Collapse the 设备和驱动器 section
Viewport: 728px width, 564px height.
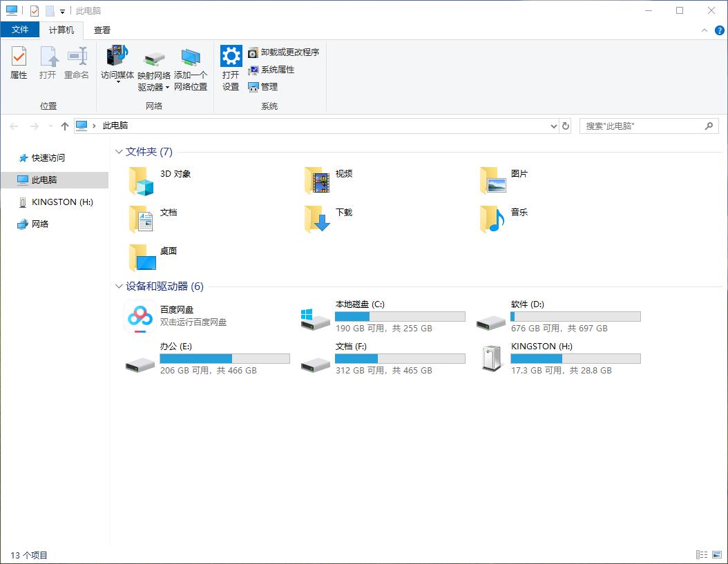pyautogui.click(x=118, y=286)
